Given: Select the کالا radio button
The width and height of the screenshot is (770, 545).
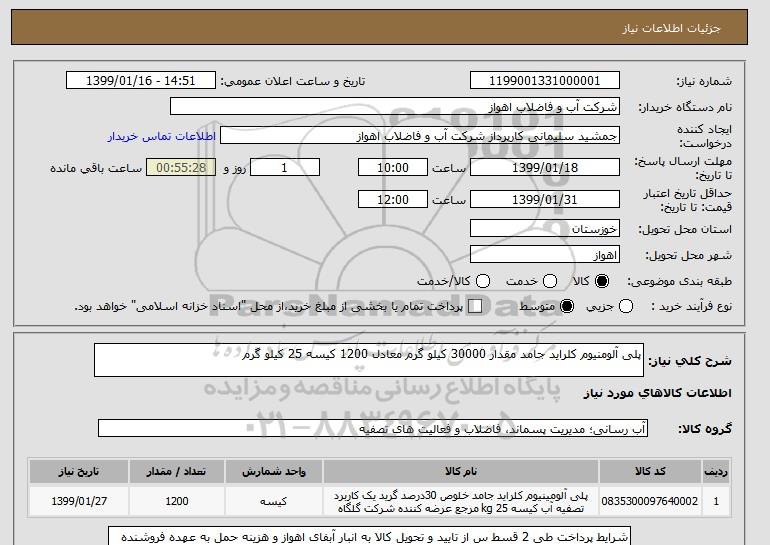Looking at the screenshot, I should [x=602, y=281].
